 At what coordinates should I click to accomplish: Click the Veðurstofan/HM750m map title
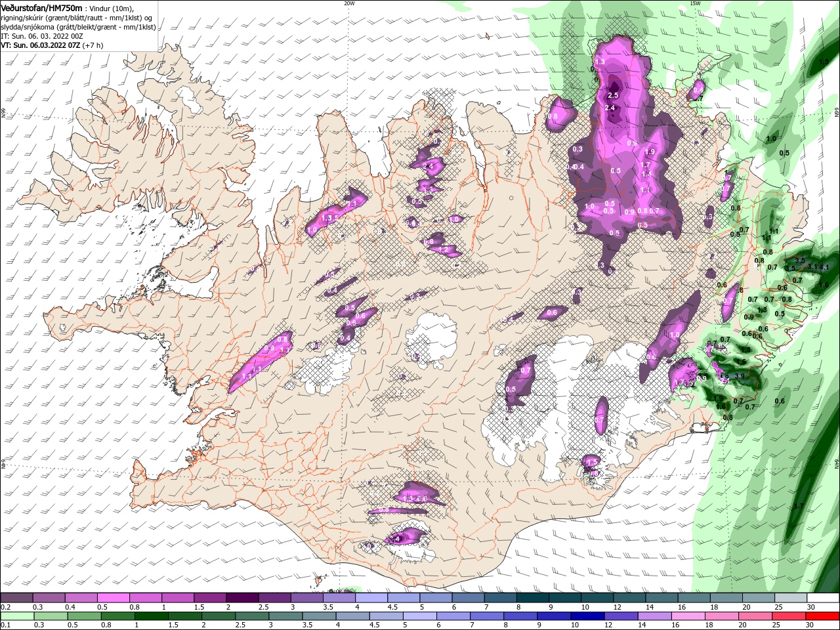pos(41,8)
